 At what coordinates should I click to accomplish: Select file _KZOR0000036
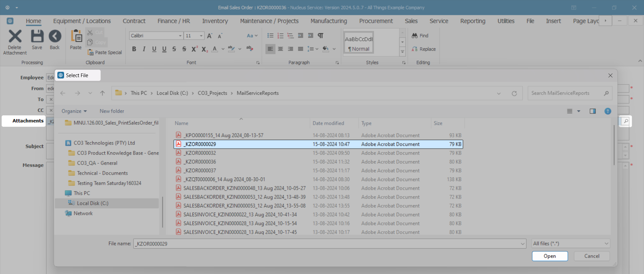coord(318,162)
